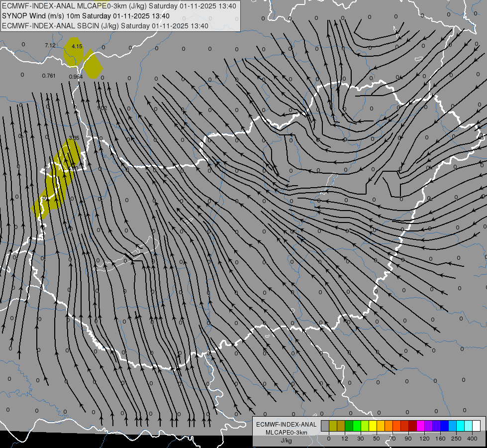
Task: Click legend scale value 400
Action: [x=472, y=439]
